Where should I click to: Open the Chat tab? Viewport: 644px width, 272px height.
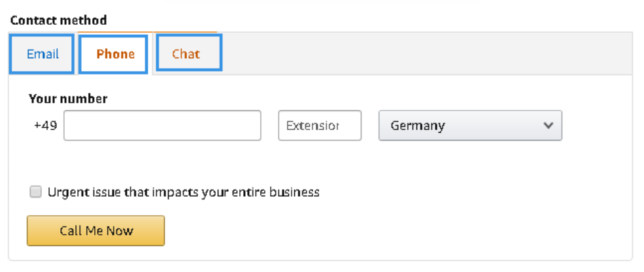pyautogui.click(x=186, y=54)
